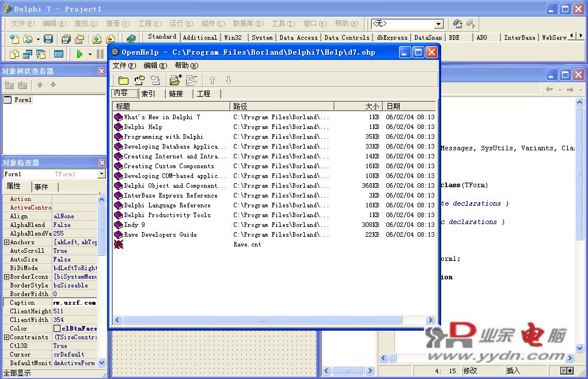Click the Open Project toolbar icon
This screenshot has width=588, height=379.
point(79,39)
